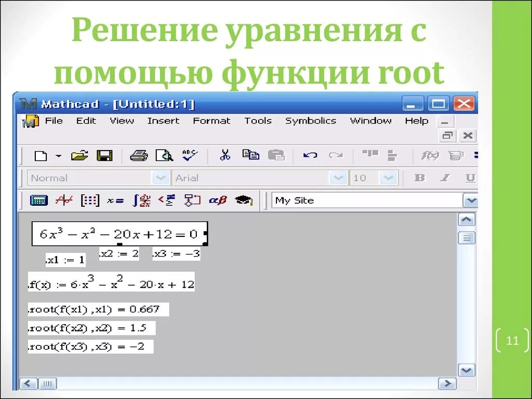Open Print Preview from the toolbar
Screen dimensions: 532x399
point(164,156)
